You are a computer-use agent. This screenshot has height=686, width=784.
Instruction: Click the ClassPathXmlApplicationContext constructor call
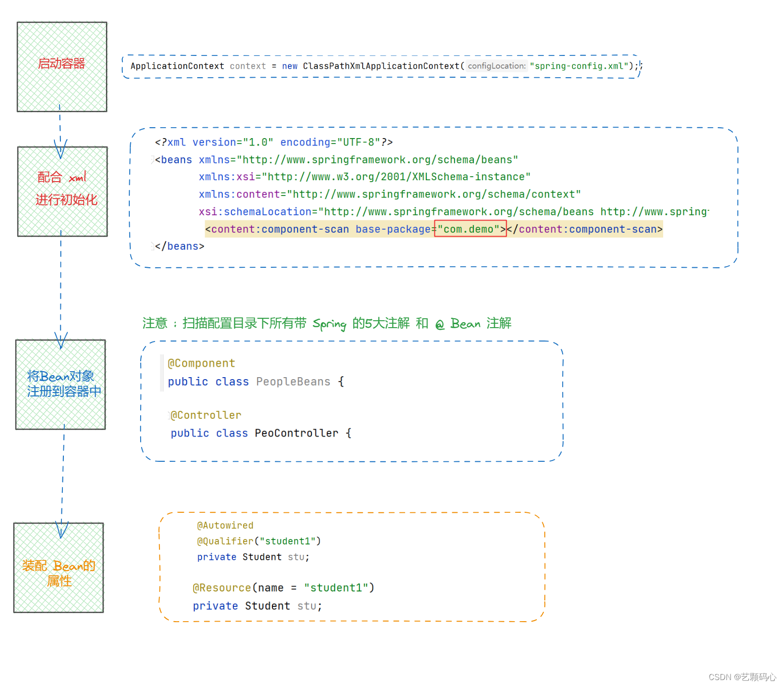point(384,66)
